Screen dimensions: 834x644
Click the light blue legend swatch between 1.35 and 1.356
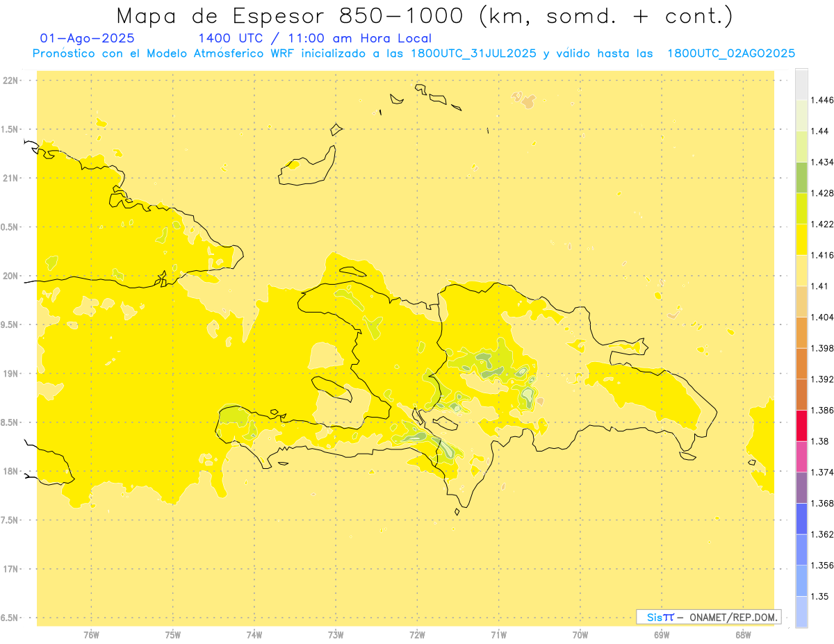click(801, 580)
